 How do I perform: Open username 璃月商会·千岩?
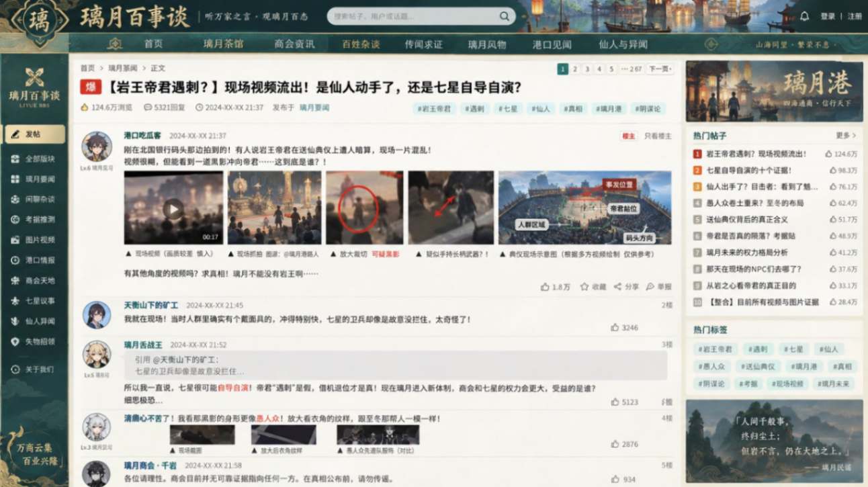coord(150,466)
